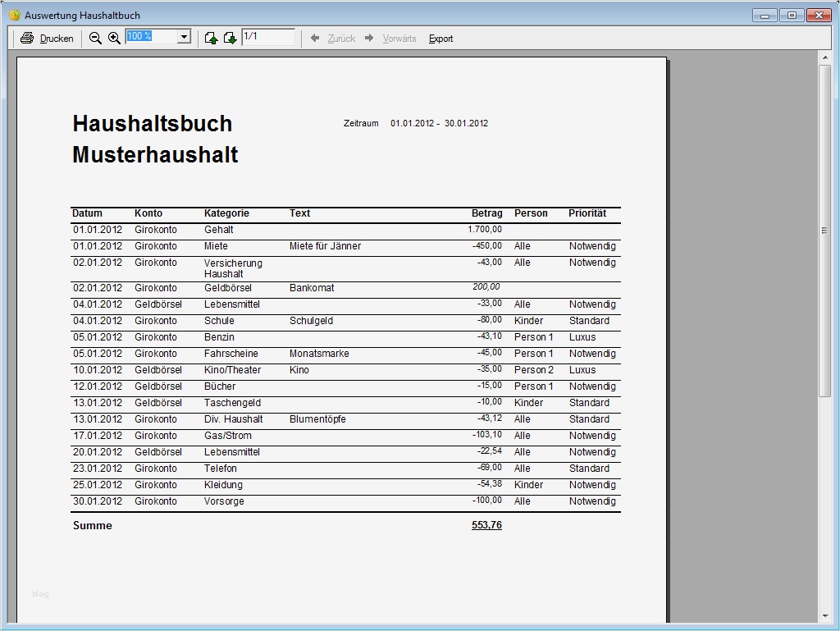Click the scrollbar up arrow

coord(824,57)
